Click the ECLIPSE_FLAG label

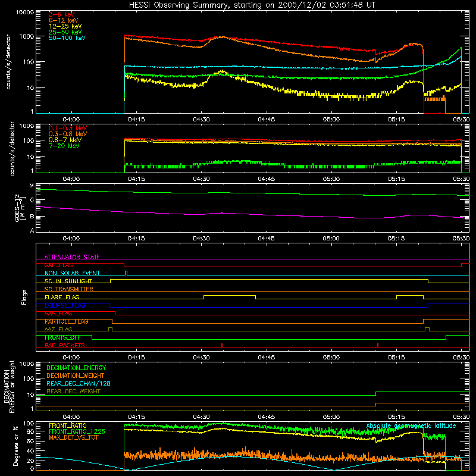pyautogui.click(x=65, y=305)
